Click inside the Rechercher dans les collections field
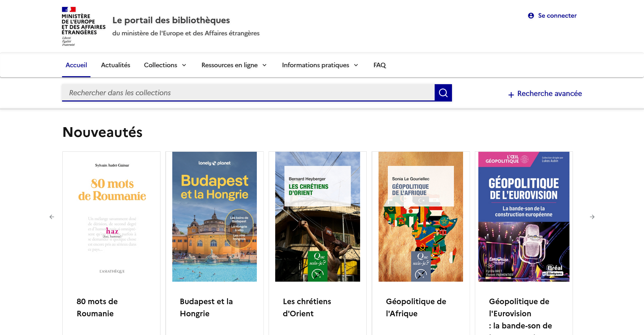Viewport: 644px width, 335px height. tap(243, 92)
